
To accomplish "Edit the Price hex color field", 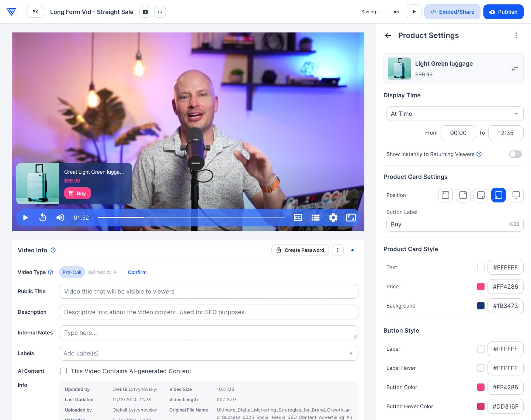I will pos(506,287).
